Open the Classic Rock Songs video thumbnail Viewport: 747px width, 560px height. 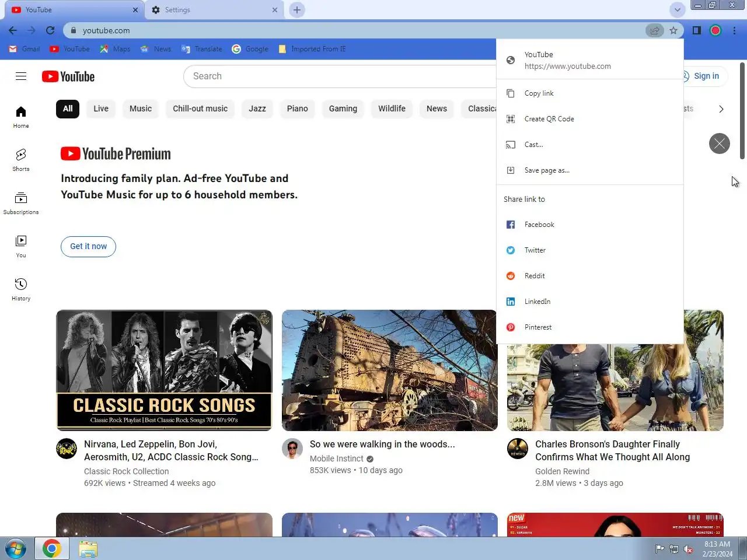(164, 370)
